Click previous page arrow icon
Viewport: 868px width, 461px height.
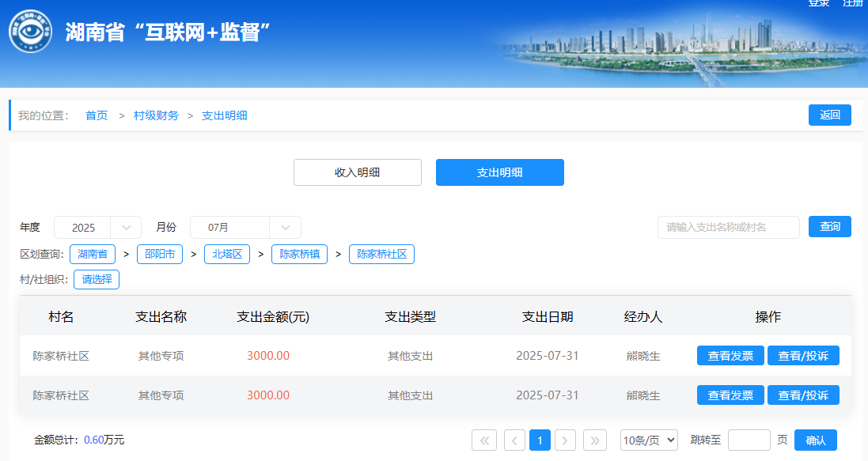pos(514,440)
